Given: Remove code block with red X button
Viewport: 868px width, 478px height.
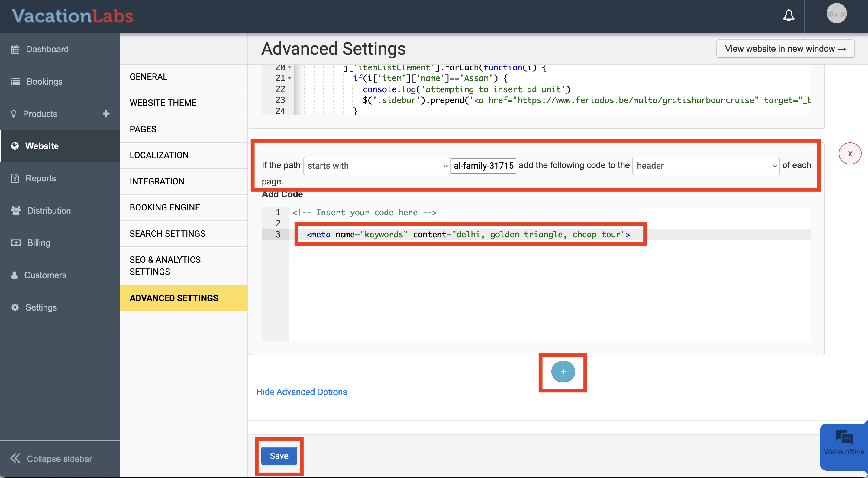Looking at the screenshot, I should [x=850, y=154].
